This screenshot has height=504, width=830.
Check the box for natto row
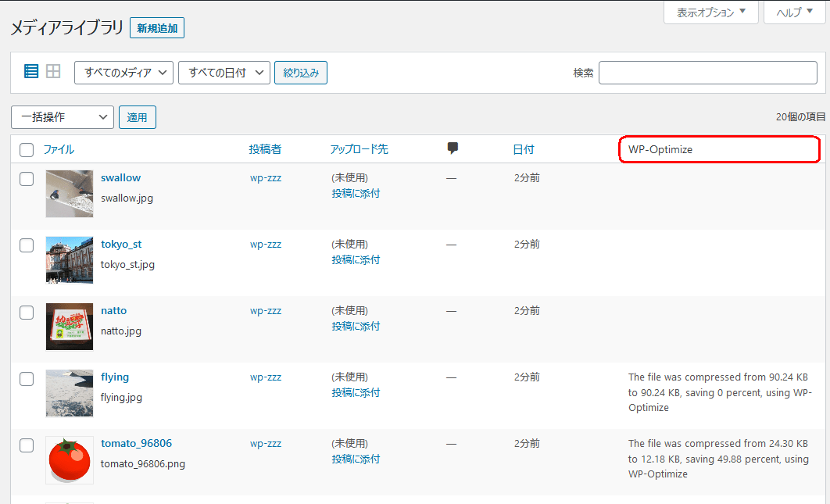pos(27,313)
